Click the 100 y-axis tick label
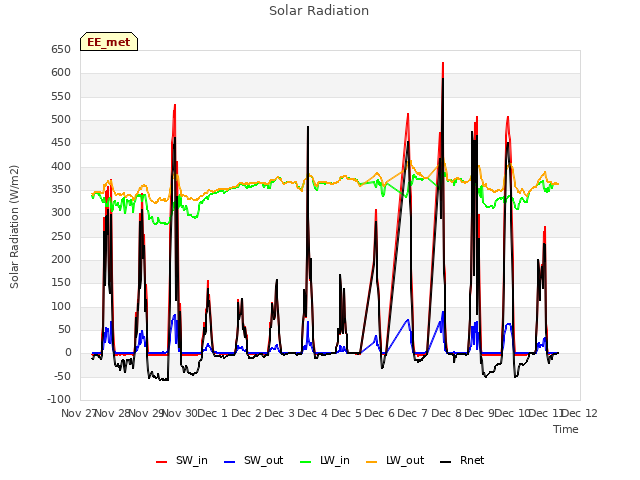 (61, 307)
